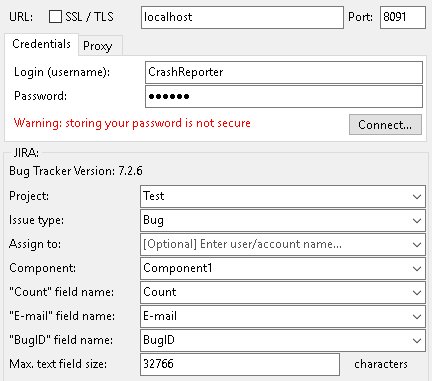The width and height of the screenshot is (432, 381).
Task: Click the Login username field with CrashReporter
Action: coord(284,72)
